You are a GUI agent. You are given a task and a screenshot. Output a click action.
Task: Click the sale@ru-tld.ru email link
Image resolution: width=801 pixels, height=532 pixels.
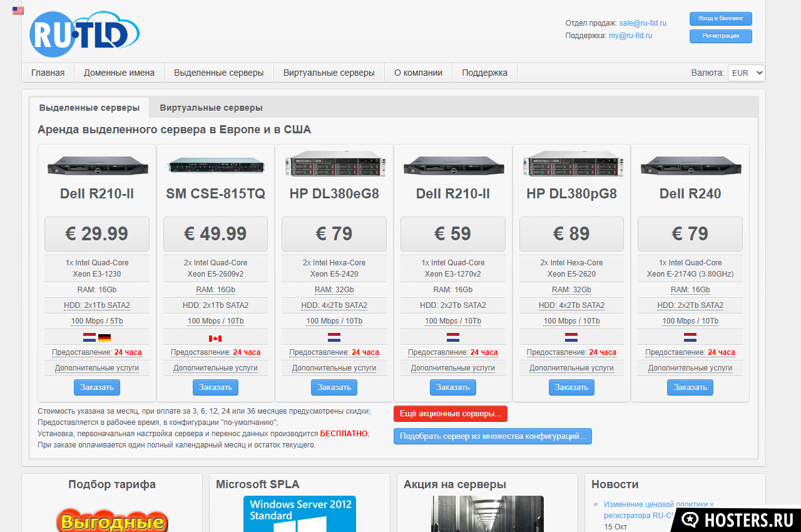pos(643,23)
